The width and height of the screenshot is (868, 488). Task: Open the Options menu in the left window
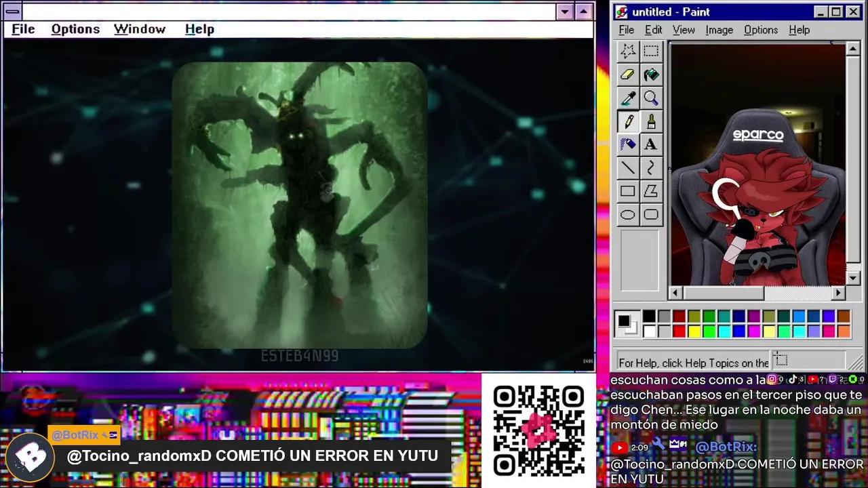coord(75,29)
